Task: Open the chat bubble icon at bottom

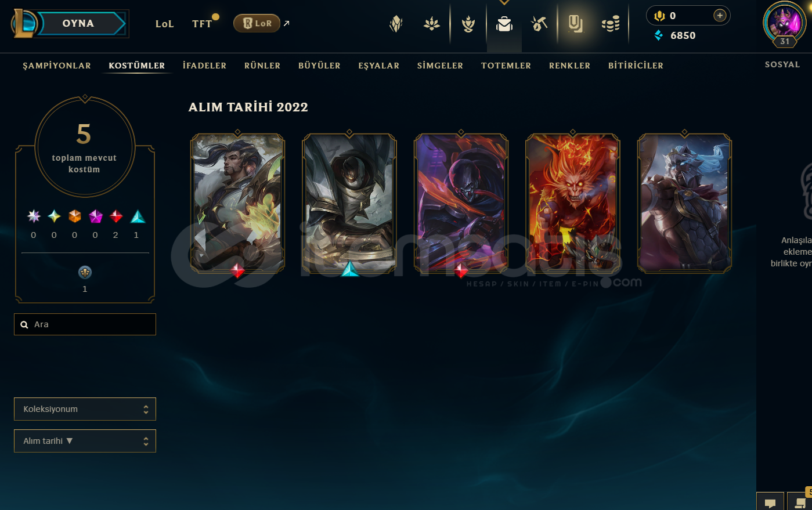Action: pos(770,502)
